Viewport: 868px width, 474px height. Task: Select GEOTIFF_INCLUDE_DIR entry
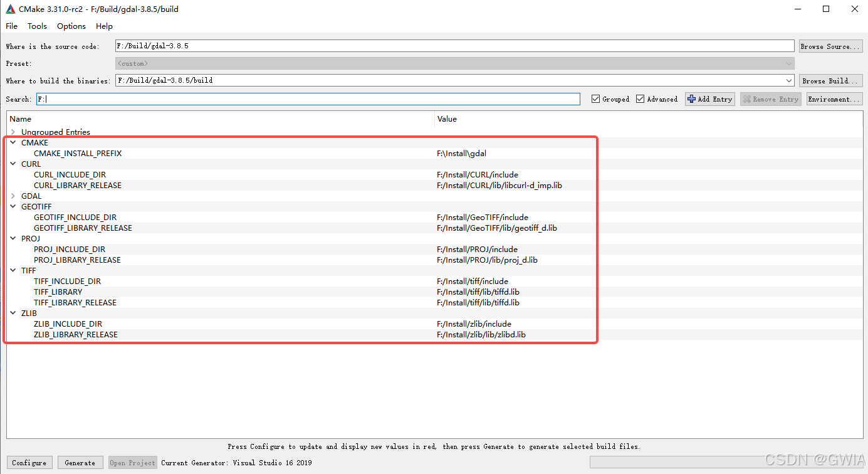click(75, 218)
